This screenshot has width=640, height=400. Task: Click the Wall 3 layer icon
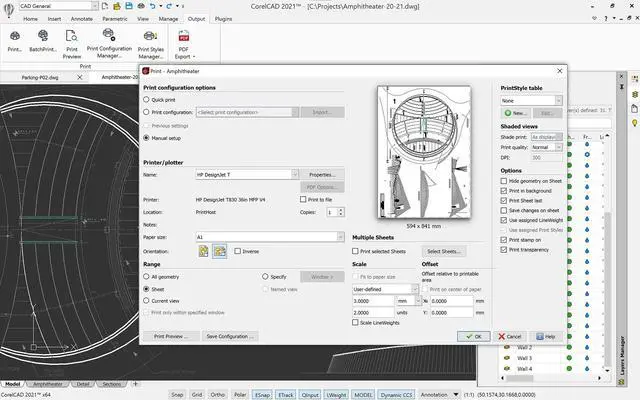click(507, 358)
